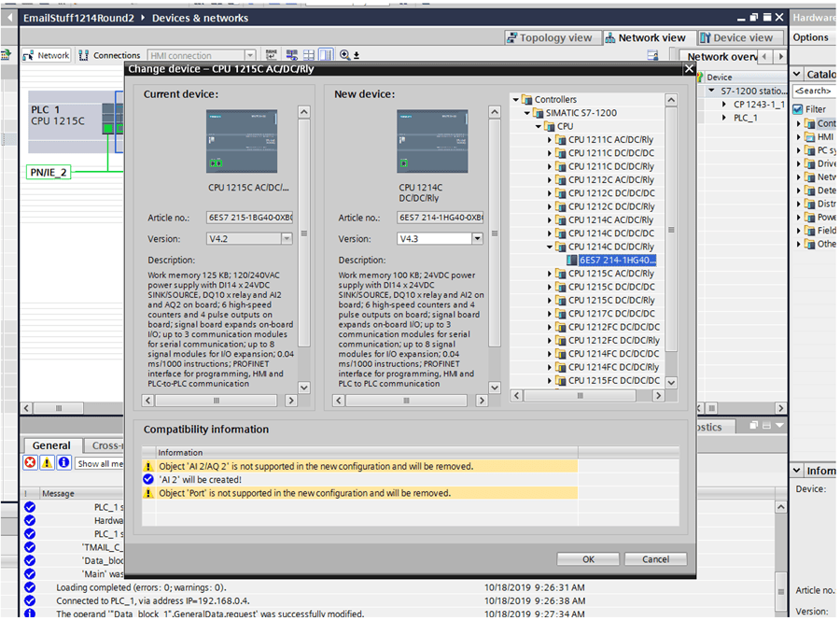Collapse the Controllers tree node
The height and width of the screenshot is (621, 840).
click(x=515, y=100)
